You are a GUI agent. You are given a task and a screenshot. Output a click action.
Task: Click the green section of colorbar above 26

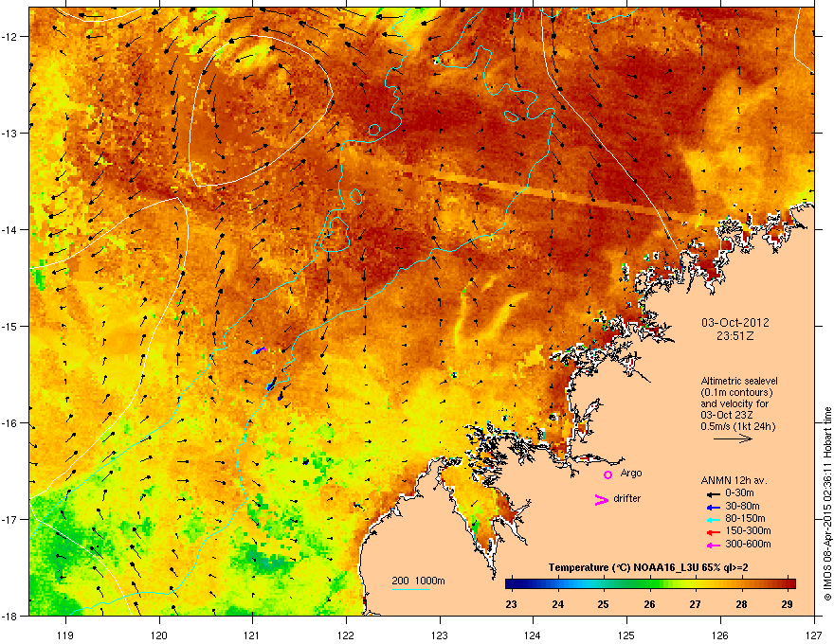tap(649, 583)
